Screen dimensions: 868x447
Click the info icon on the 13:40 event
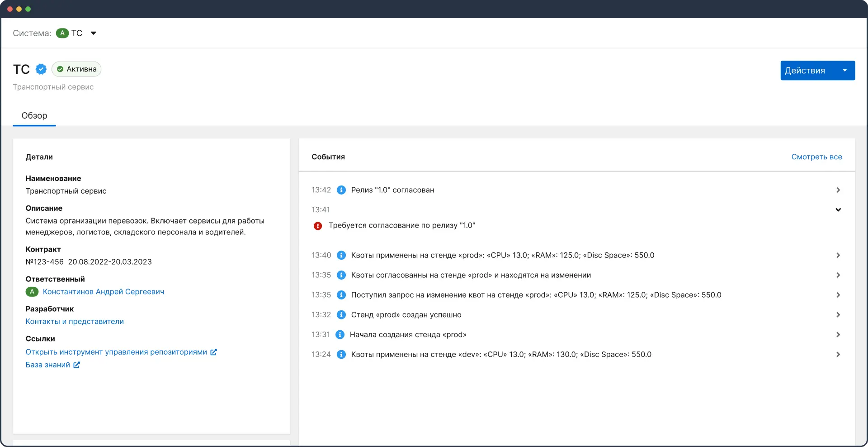342,255
